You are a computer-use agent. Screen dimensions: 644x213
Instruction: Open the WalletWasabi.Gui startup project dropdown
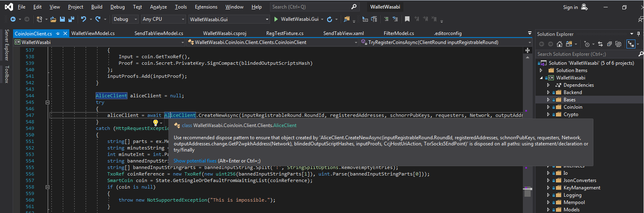pos(229,19)
